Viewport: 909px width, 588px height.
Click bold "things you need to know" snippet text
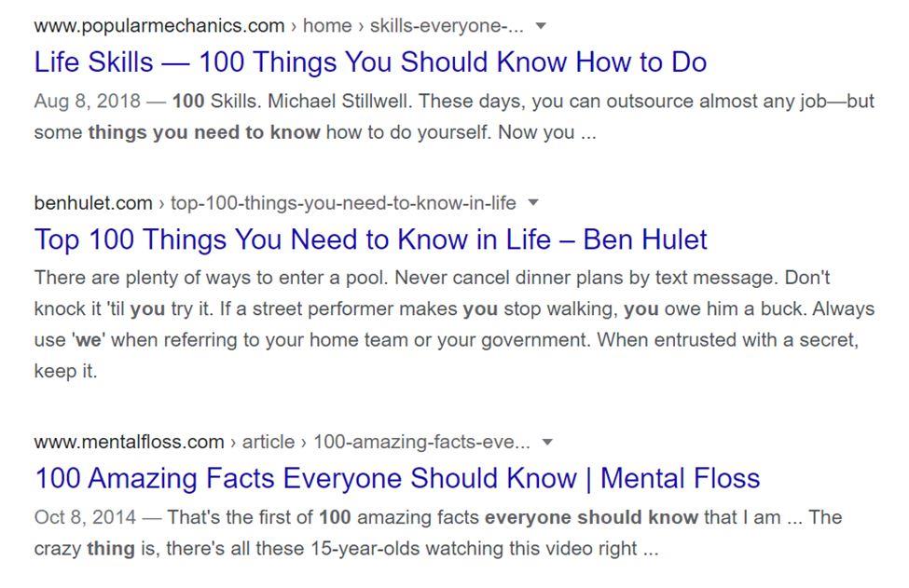(x=204, y=132)
